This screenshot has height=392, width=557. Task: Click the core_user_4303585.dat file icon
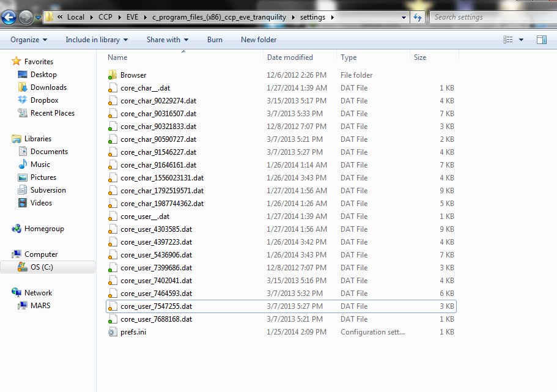point(113,229)
